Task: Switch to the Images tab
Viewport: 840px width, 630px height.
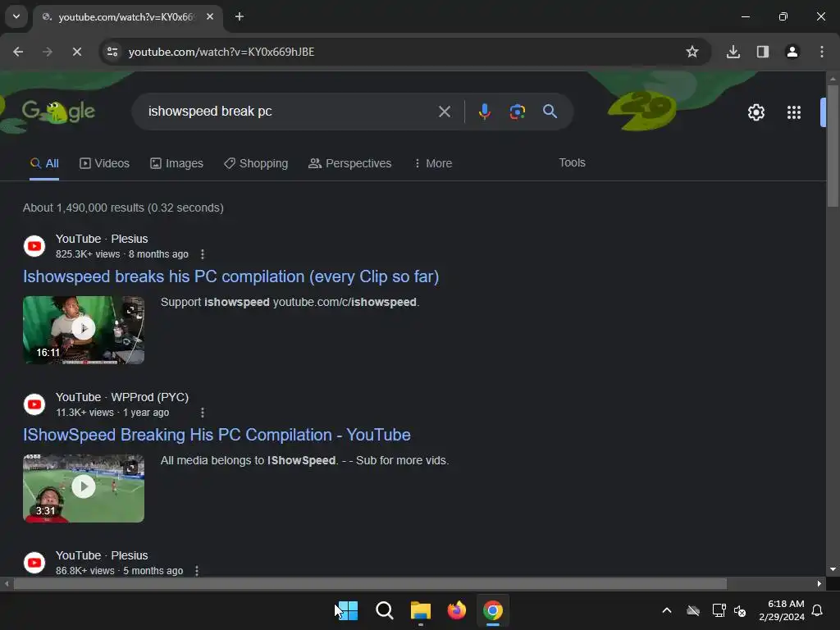Action: tap(177, 163)
